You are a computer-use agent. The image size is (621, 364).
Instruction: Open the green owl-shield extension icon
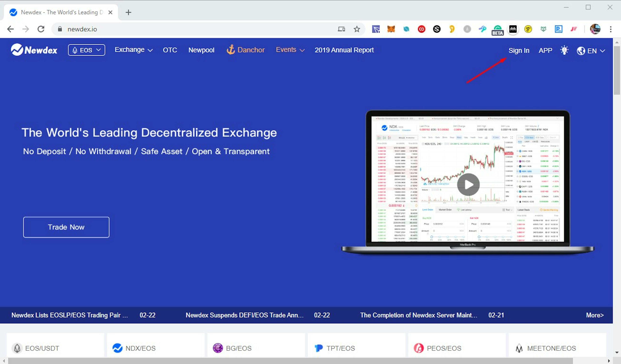(543, 29)
